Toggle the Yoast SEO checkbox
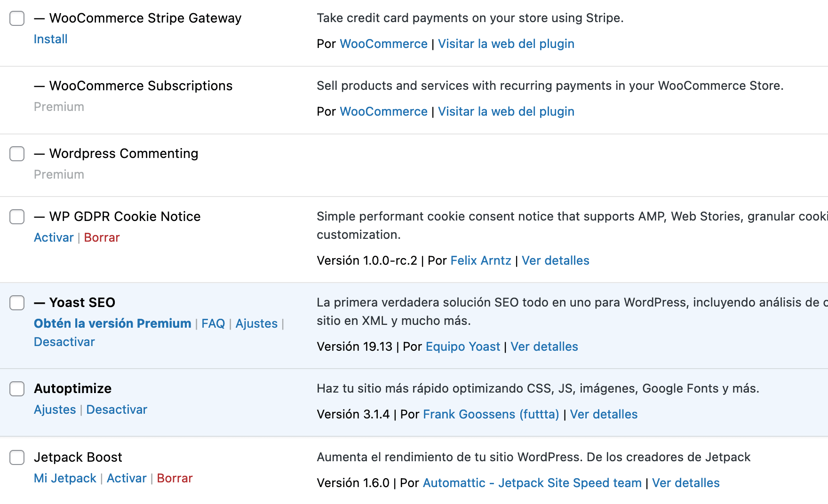The width and height of the screenshot is (828, 504). [x=17, y=303]
